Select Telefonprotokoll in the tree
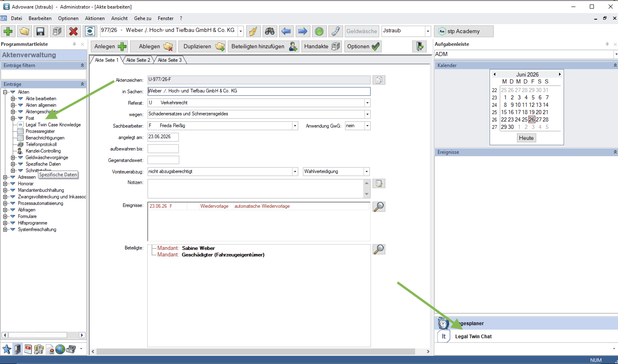The width and height of the screenshot is (618, 364). coord(41,144)
